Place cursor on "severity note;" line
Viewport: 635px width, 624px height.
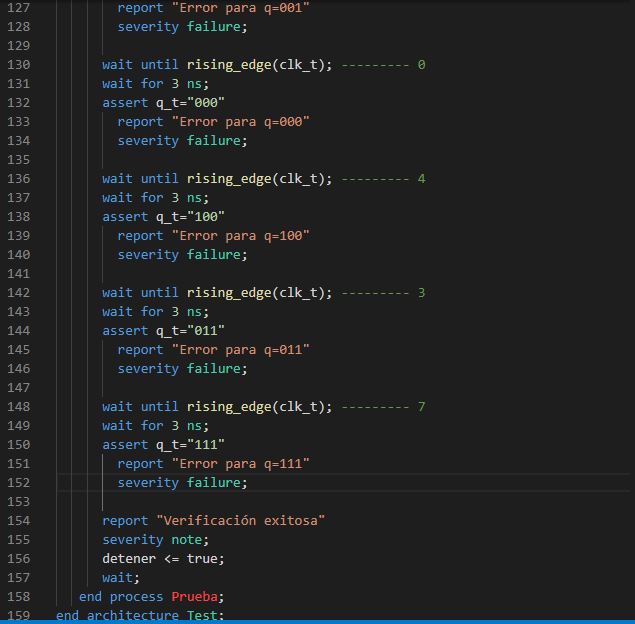tap(155, 540)
